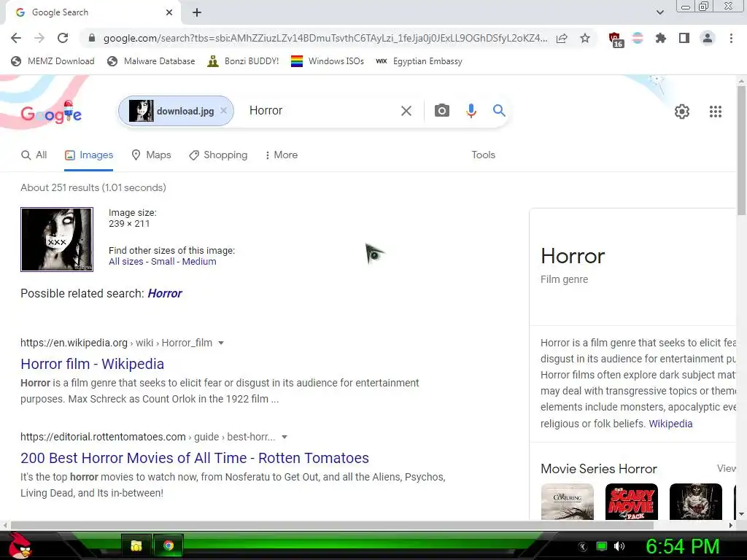
Task: Bookmark this page with the star icon
Action: [585, 38]
